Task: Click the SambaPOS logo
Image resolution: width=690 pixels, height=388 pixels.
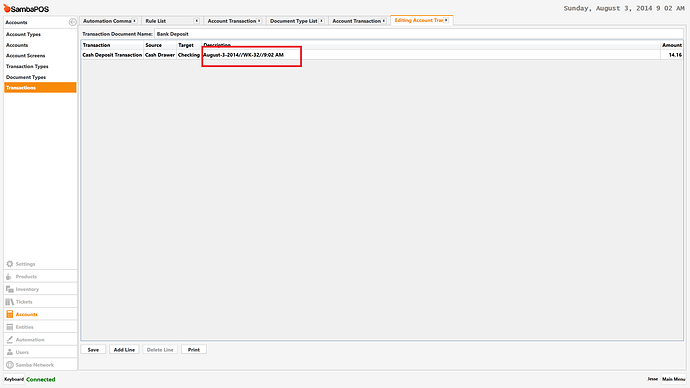Action: click(26, 9)
